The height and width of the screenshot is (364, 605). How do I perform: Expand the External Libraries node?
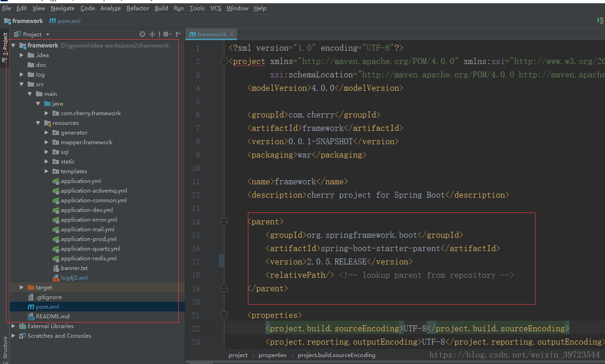pyautogui.click(x=13, y=326)
